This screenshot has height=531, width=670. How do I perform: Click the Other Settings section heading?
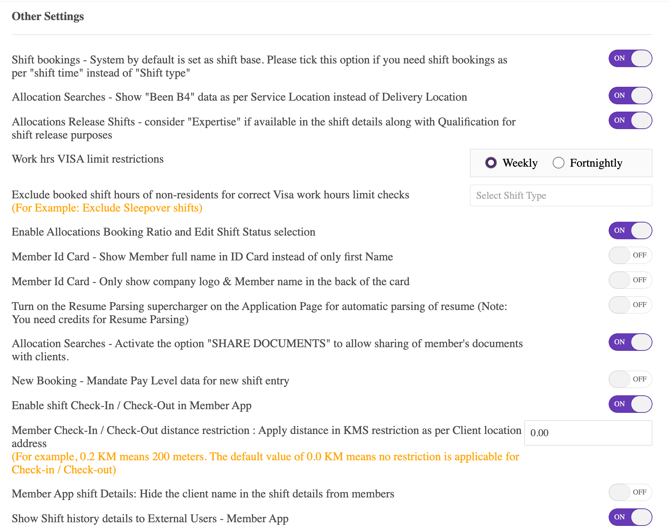(x=48, y=17)
